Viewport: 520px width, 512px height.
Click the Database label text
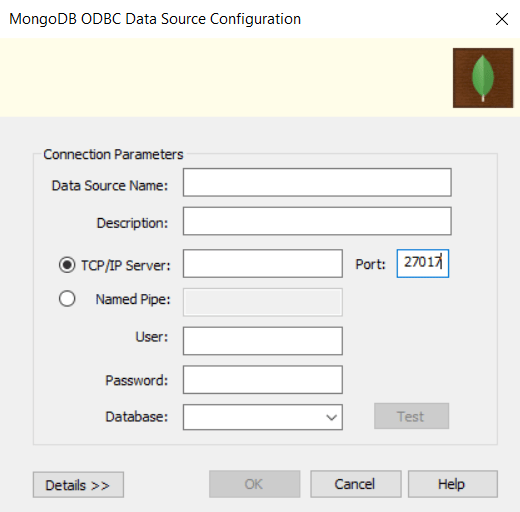click(137, 417)
